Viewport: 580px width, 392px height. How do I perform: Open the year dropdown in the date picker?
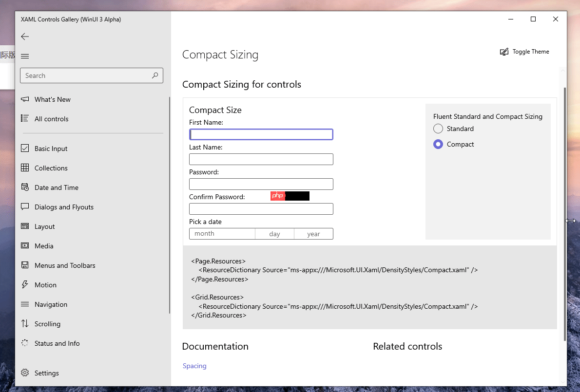pyautogui.click(x=313, y=234)
